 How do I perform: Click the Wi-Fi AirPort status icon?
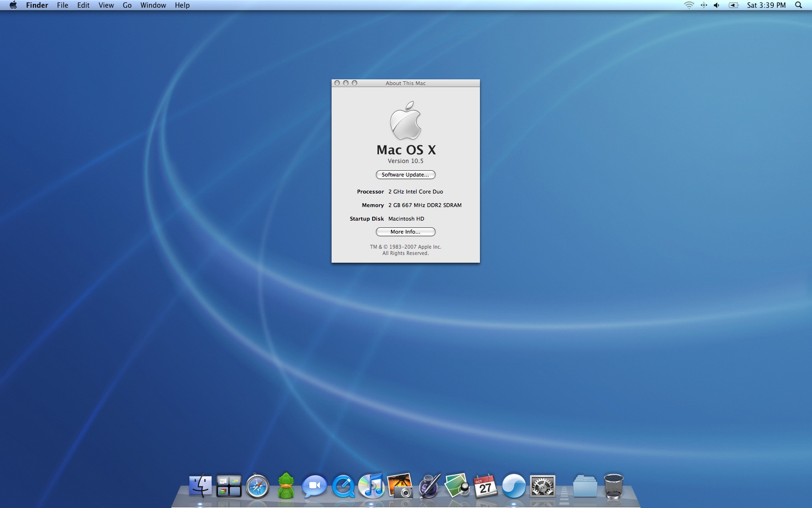click(689, 5)
